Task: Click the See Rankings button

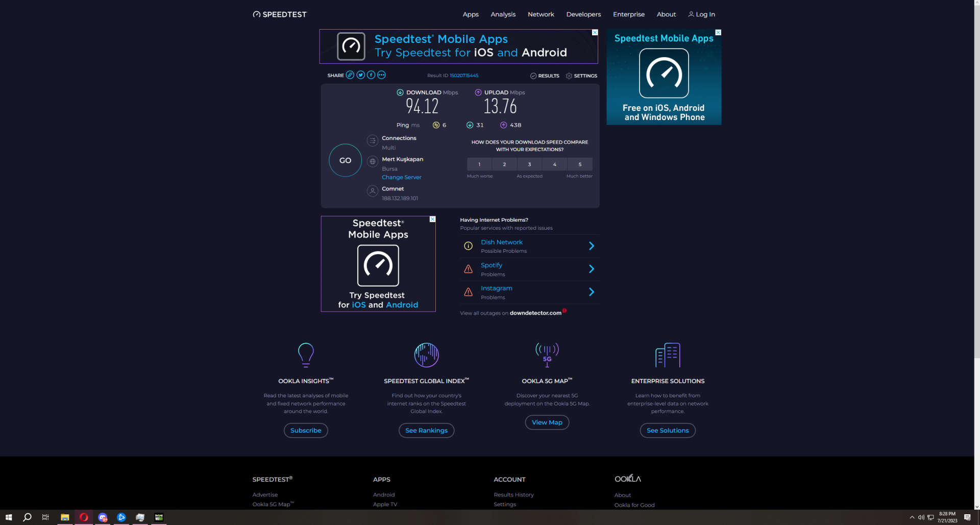Action: click(427, 431)
